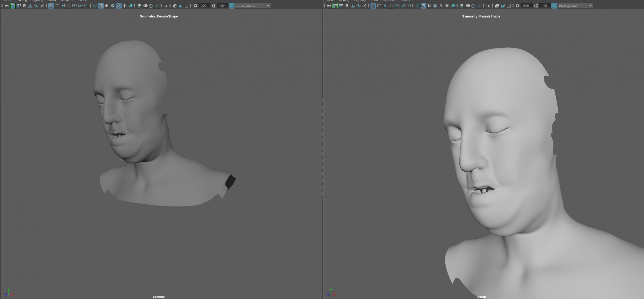The image size is (644, 299).
Task: Toggle X-Ray Joints in persp panel
Action: (509, 6)
